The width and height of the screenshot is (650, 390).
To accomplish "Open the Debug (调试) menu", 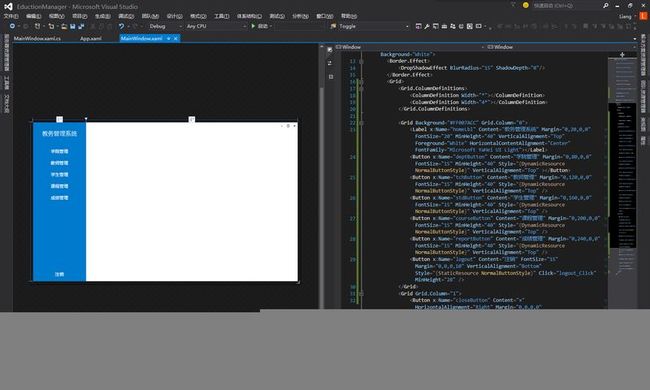I will tap(126, 16).
